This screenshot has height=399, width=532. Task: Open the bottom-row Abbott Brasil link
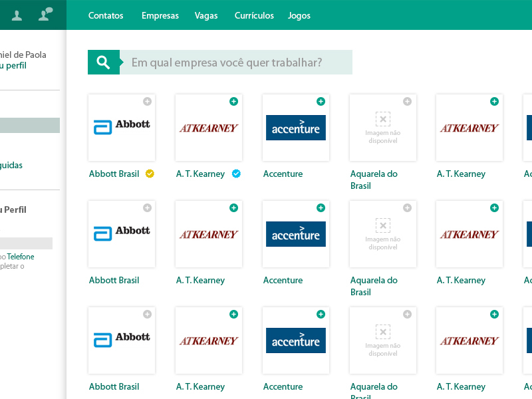(114, 387)
